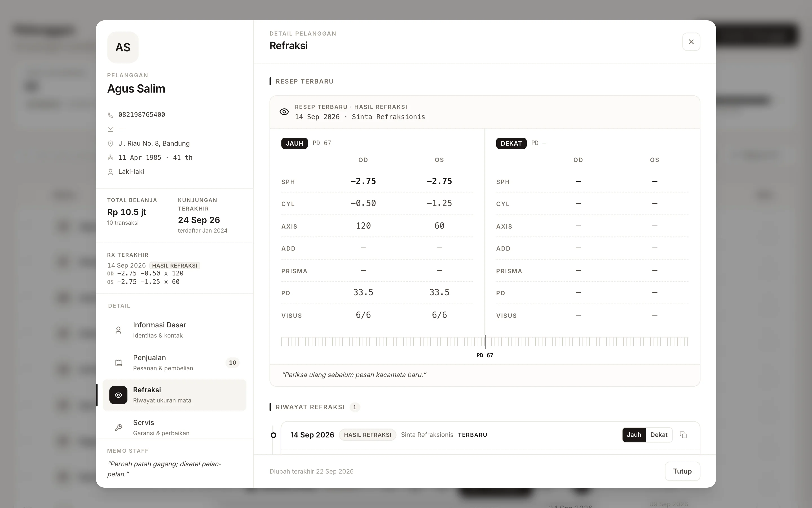Viewport: 812px width, 508px height.
Task: Click the Servis wrench icon
Action: pos(118,428)
